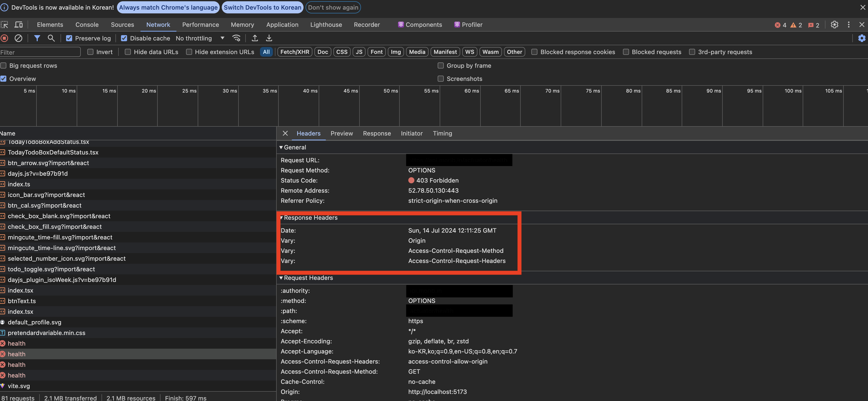Select the Fetch/XHR filter button
Viewport: 868px width, 401px height.
tap(294, 52)
